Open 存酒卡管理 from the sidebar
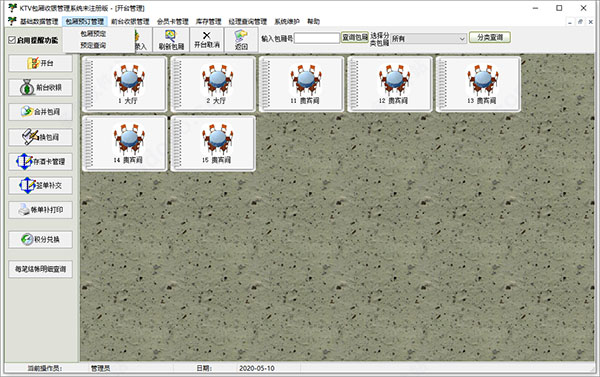This screenshot has width=600, height=377. [40, 162]
